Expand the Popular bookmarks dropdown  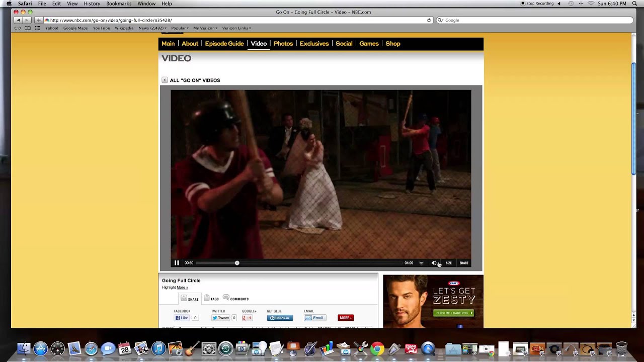(180, 28)
